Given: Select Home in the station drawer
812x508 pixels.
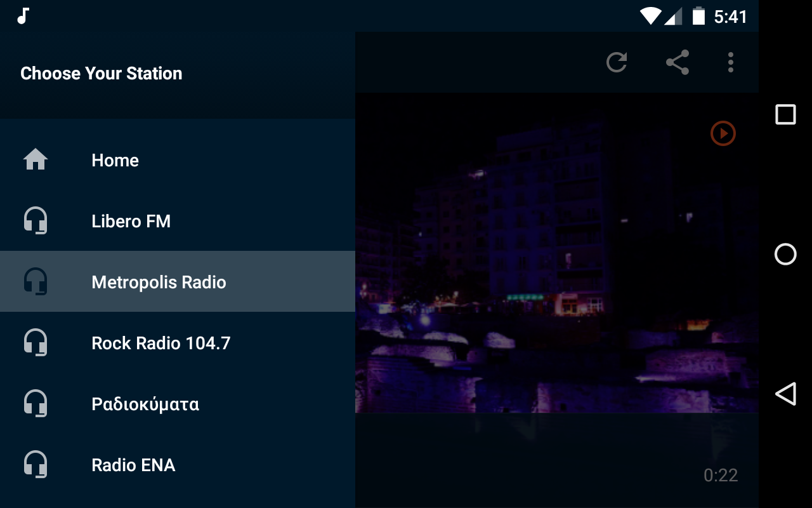Looking at the screenshot, I should pos(178,160).
